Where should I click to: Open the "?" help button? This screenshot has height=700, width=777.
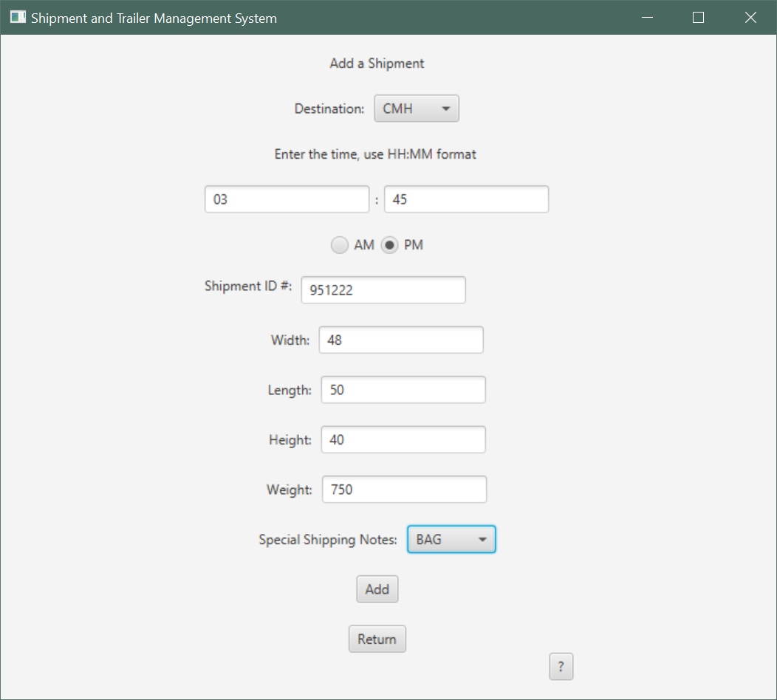pos(561,666)
